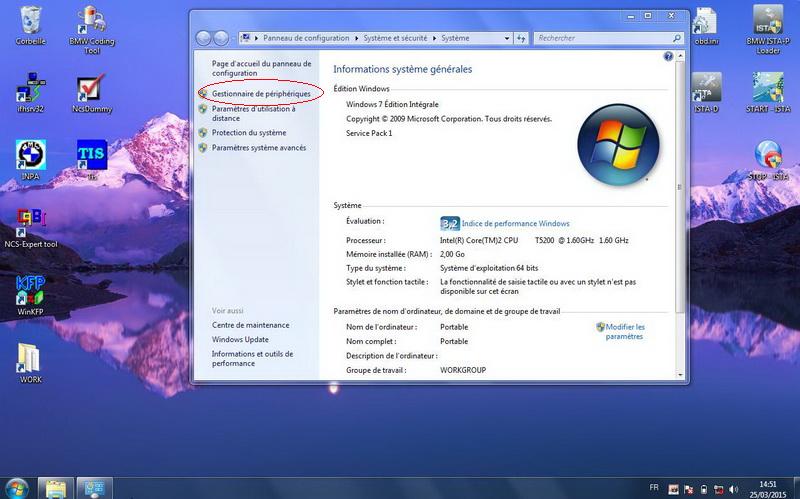Open the volume speaker tray icon
The width and height of the screenshot is (800, 499).
click(734, 489)
